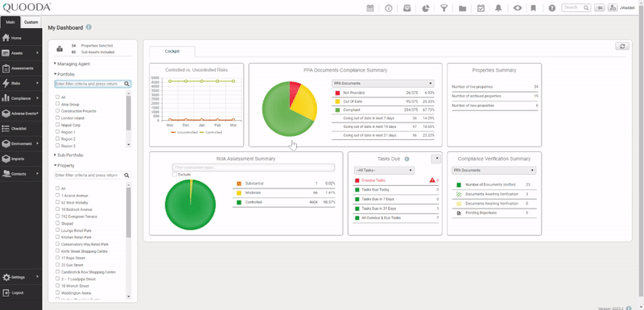The image size is (644, 310).
Task: Open Assessments in sidebar
Action: (x=21, y=68)
